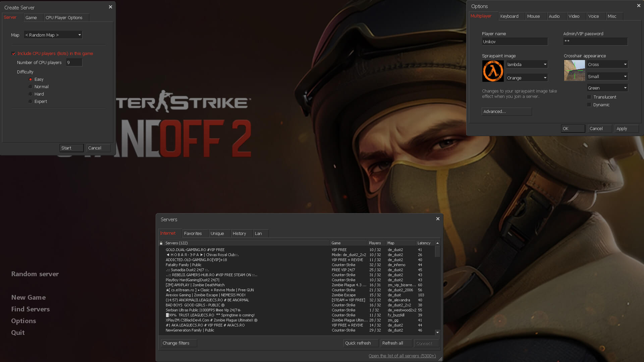Close the Create Server window
Screen dimensions: 644x362
pos(110,7)
